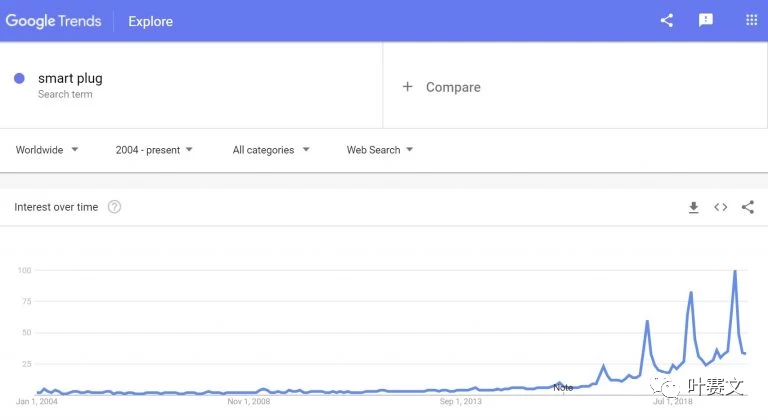The height and width of the screenshot is (420, 768).
Task: Click the Note marker on the chart
Action: pyautogui.click(x=563, y=387)
